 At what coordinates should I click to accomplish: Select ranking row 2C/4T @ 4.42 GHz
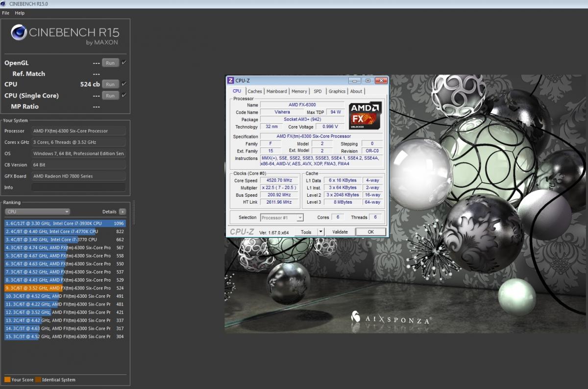click(65, 320)
